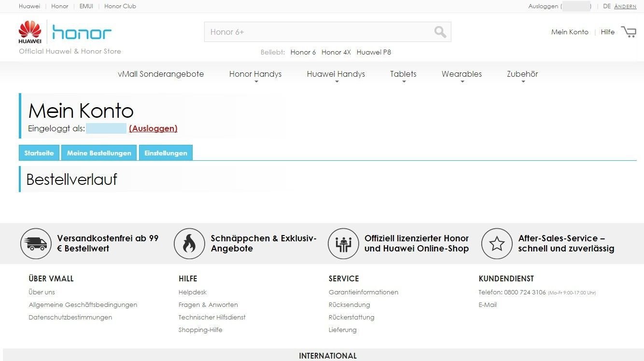This screenshot has height=361, width=644.
Task: Open the Helpdesk footer link
Action: 193,292
